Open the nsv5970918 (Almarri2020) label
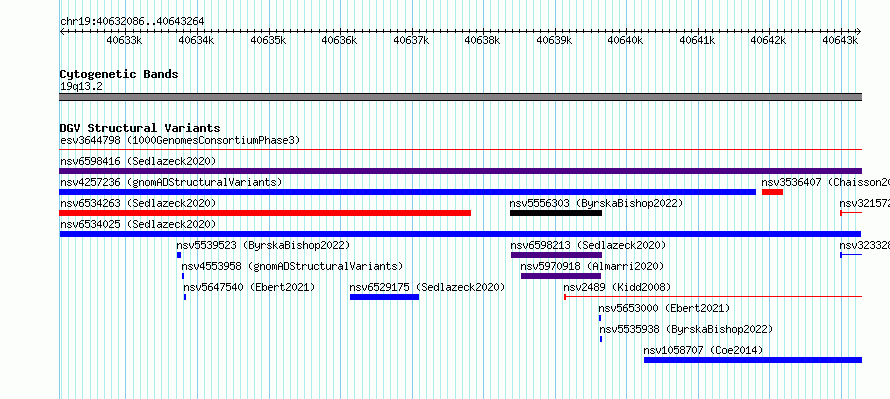This screenshot has width=890, height=399. click(x=592, y=266)
